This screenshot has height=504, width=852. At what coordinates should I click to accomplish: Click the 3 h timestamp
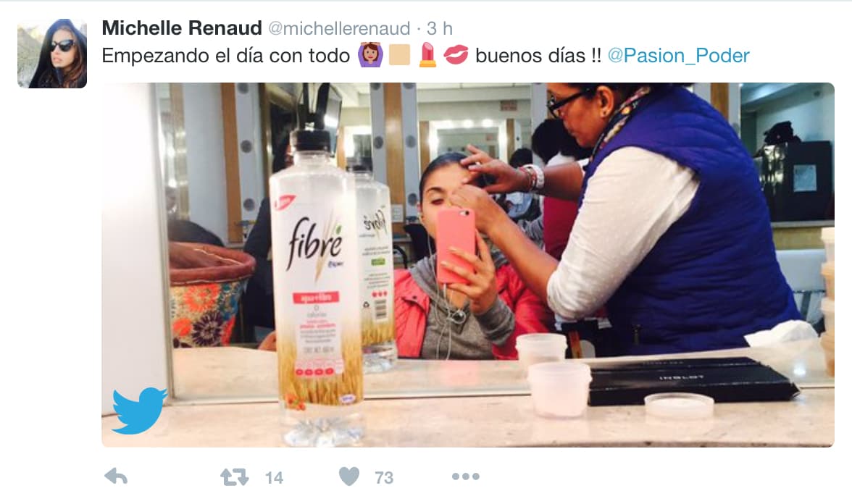click(x=440, y=28)
